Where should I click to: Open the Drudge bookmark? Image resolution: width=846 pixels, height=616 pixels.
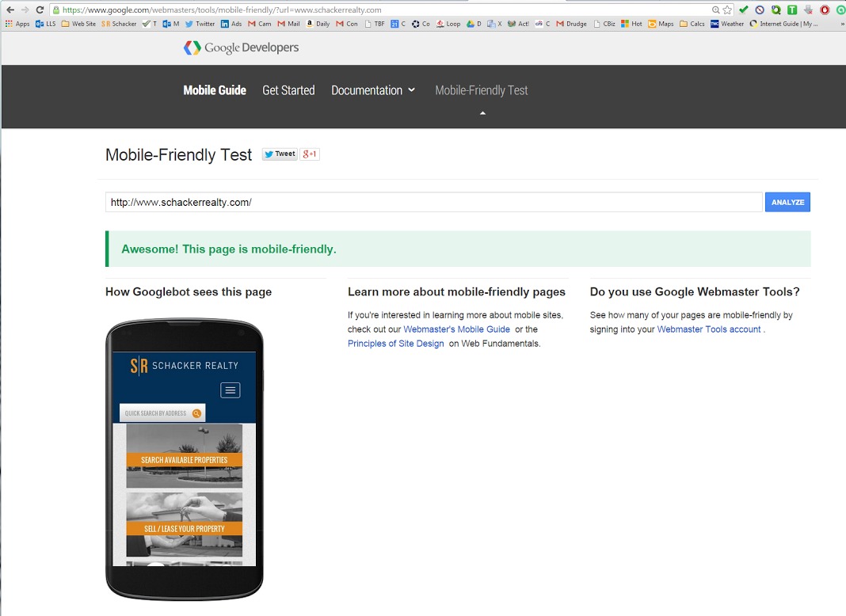click(571, 24)
